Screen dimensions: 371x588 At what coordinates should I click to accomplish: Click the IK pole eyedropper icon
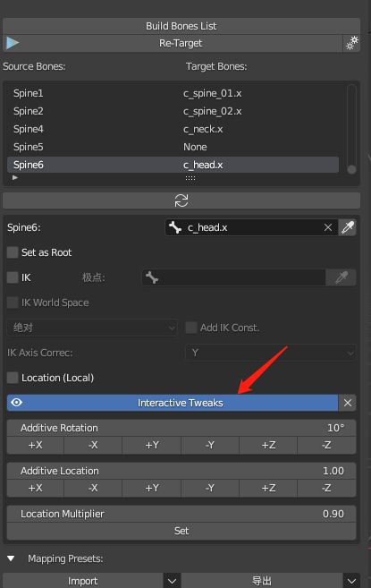pyautogui.click(x=341, y=277)
